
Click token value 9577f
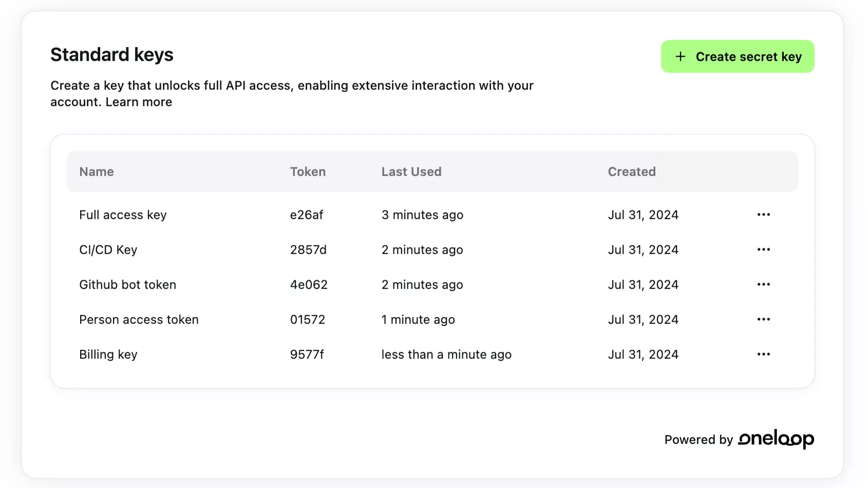click(x=307, y=354)
